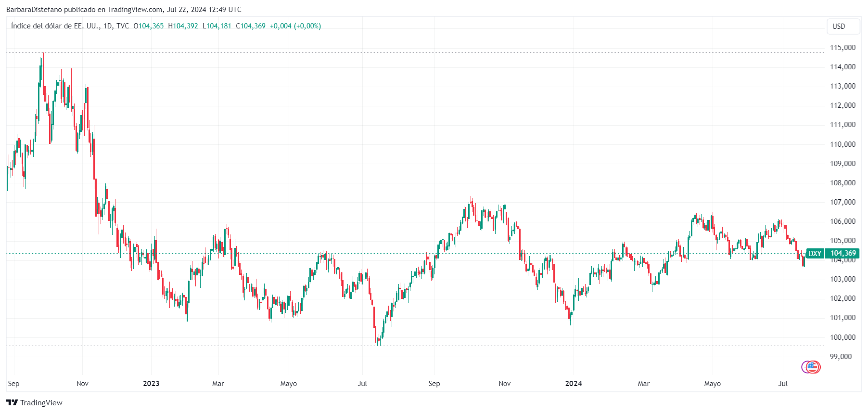Click the 1D interval label in legend
This screenshot has width=868, height=413.
click(108, 26)
